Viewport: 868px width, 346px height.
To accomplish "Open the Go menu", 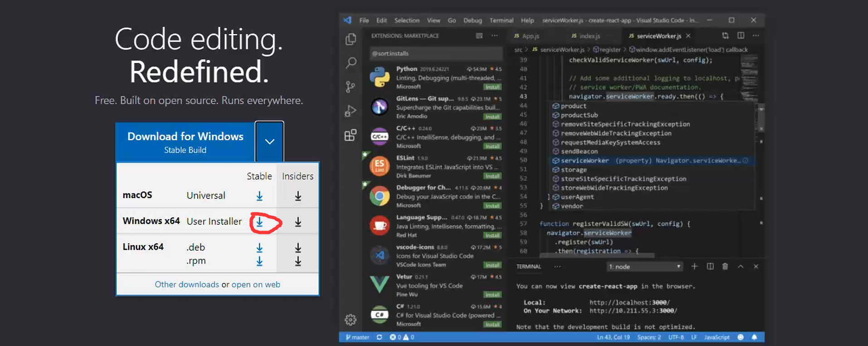I will pyautogui.click(x=452, y=20).
